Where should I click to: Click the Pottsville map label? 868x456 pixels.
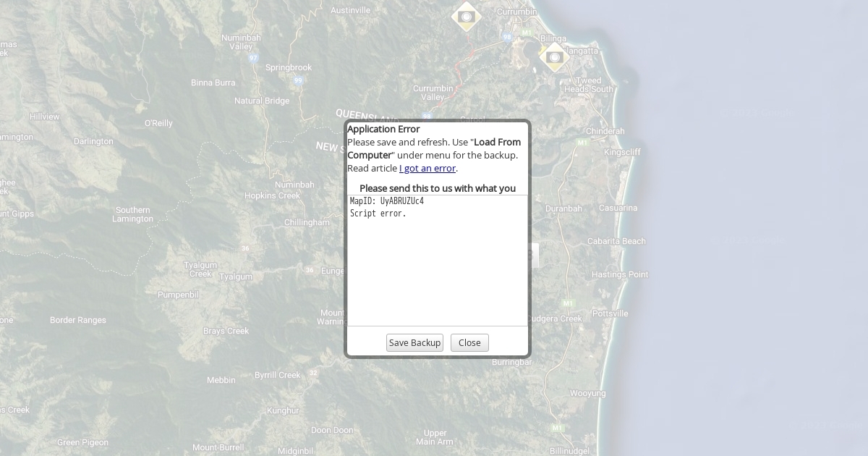tap(610, 313)
